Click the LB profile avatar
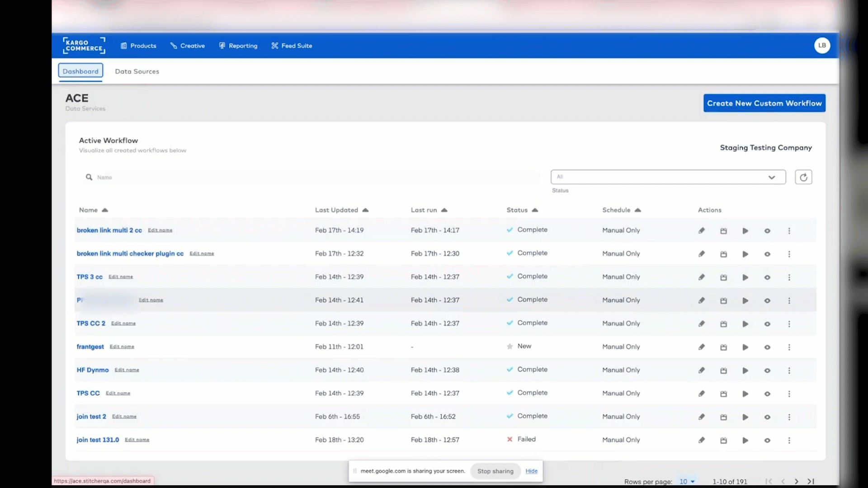868x488 pixels. (822, 45)
